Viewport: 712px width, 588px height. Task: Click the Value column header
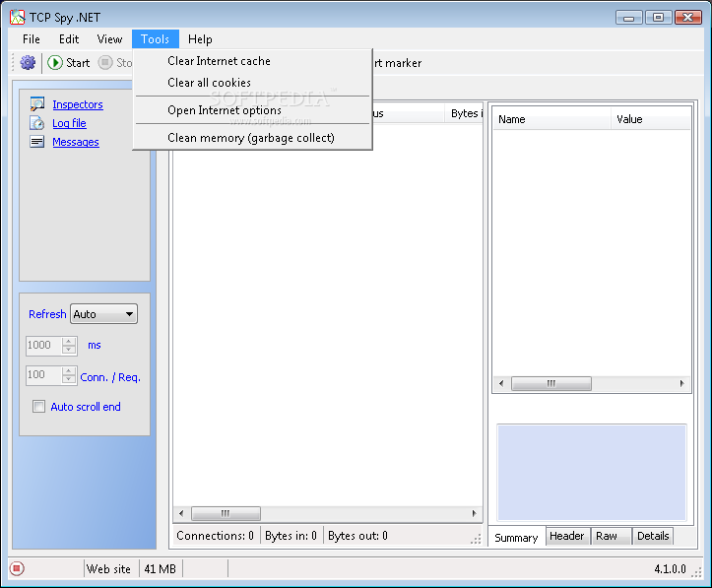(x=650, y=119)
